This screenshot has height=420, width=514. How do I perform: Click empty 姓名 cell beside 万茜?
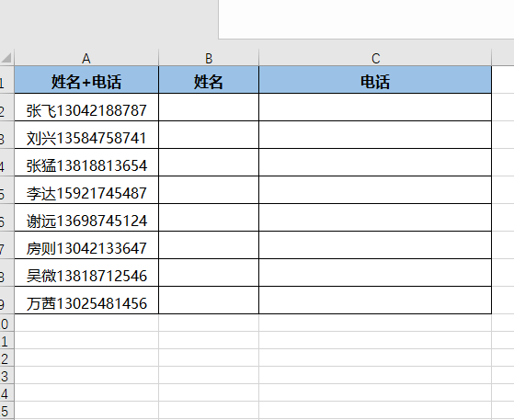209,301
